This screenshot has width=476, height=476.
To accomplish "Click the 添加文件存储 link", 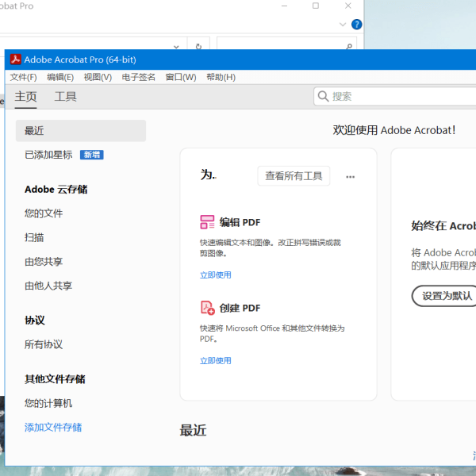I will (53, 428).
